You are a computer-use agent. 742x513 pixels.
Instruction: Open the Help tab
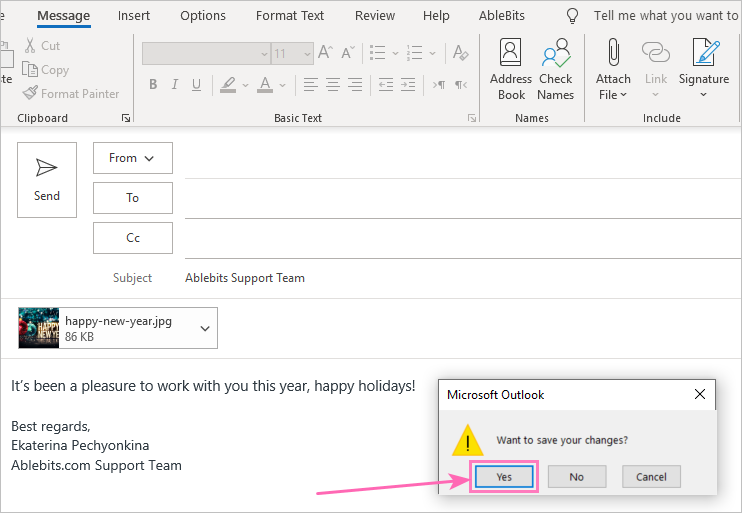436,16
